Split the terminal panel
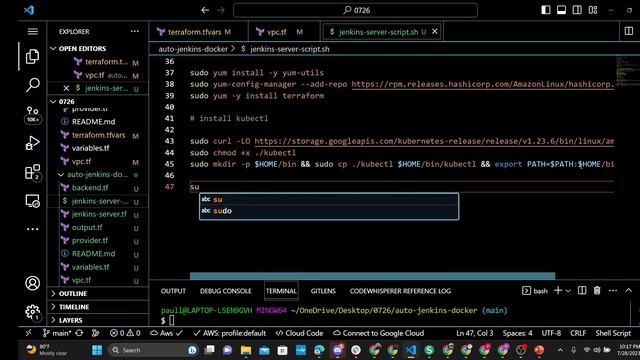The height and width of the screenshot is (360, 640). click(582, 290)
